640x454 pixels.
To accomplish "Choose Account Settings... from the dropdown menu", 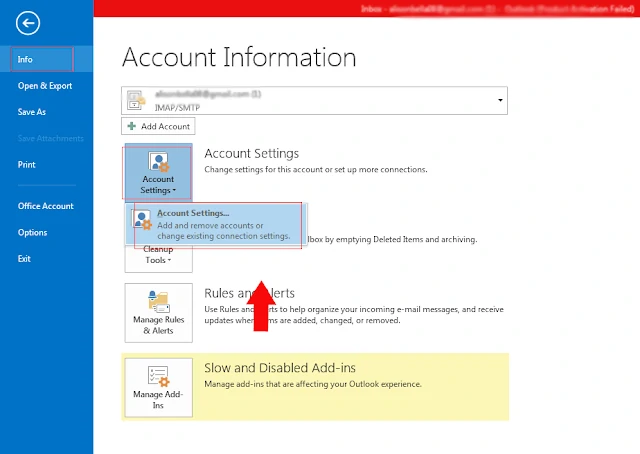I will (x=216, y=224).
